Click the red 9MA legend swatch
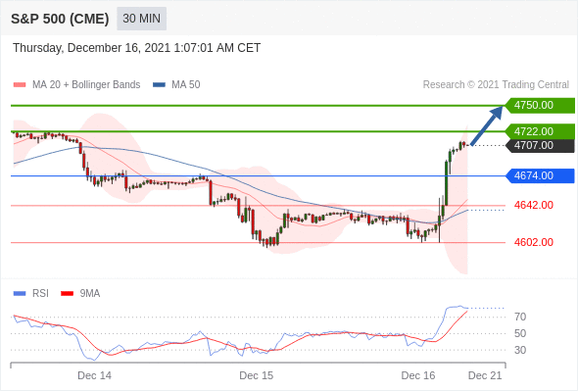578x392 pixels. (67, 294)
